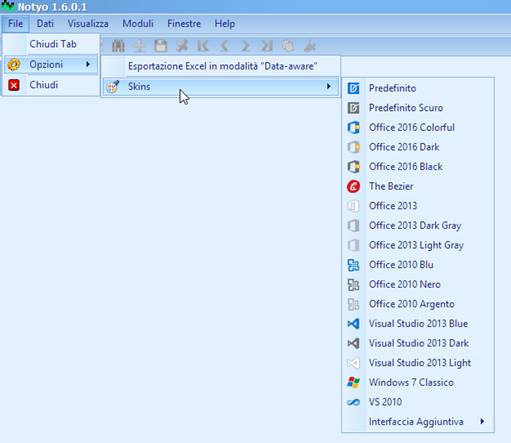Viewport: 511px width, 443px height.
Task: Toggle Esportazione Excel Data-aware option
Action: click(x=221, y=66)
